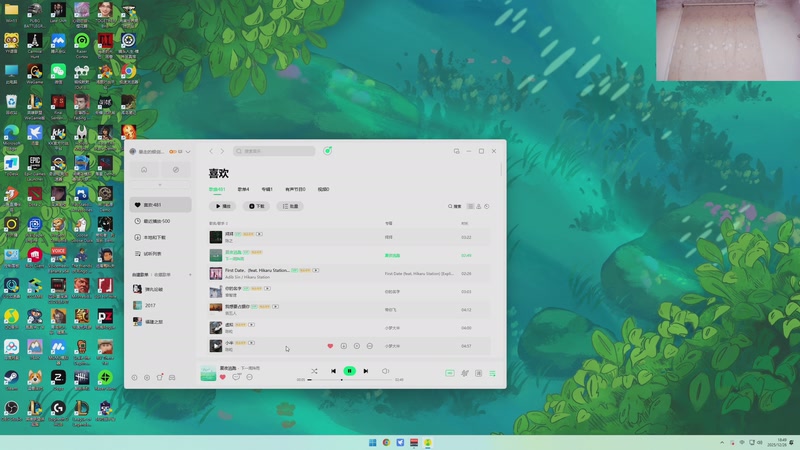Unlike the current song in player bar

(222, 377)
